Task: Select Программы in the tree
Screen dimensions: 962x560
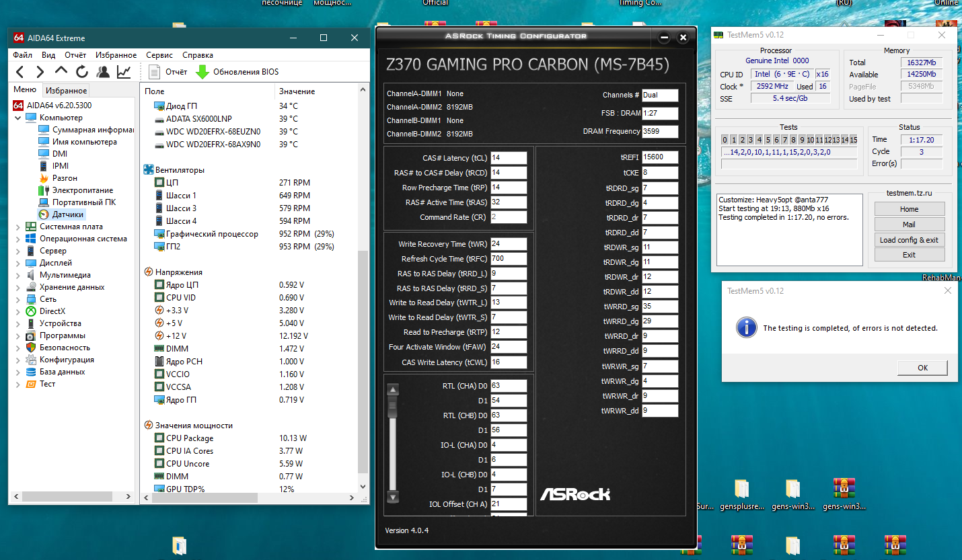Action: (x=55, y=335)
